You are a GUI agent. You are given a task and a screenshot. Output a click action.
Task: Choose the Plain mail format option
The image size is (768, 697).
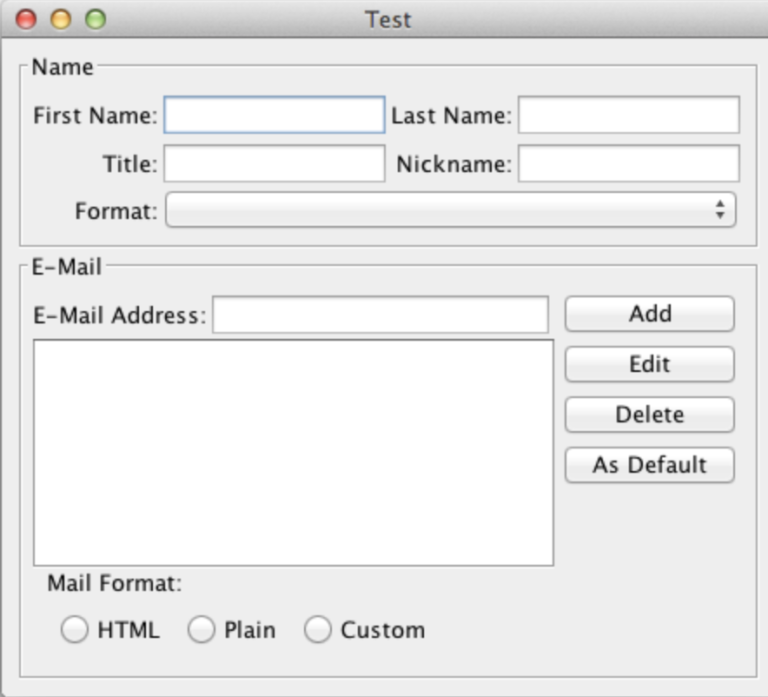[x=202, y=630]
